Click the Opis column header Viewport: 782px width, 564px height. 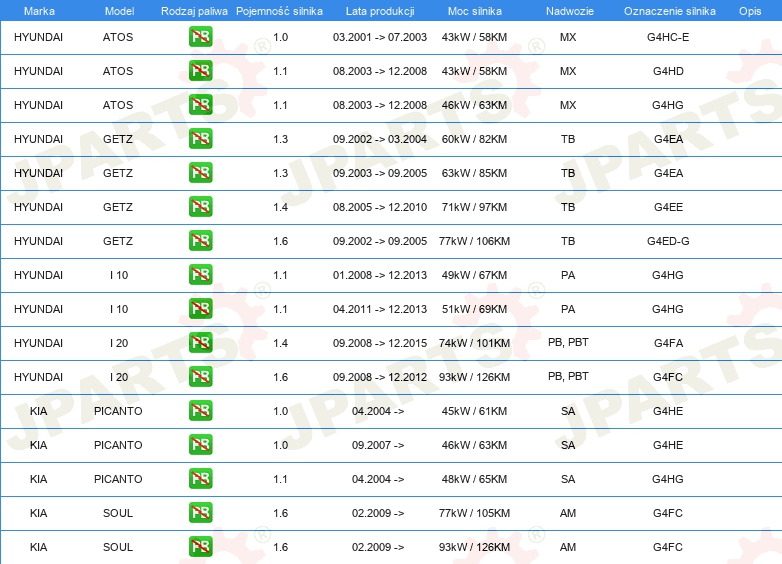[x=750, y=11]
